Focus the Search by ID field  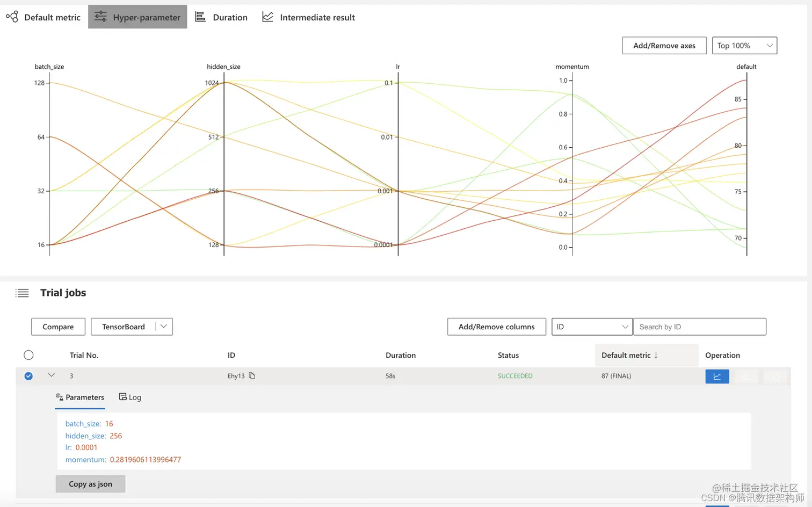699,327
